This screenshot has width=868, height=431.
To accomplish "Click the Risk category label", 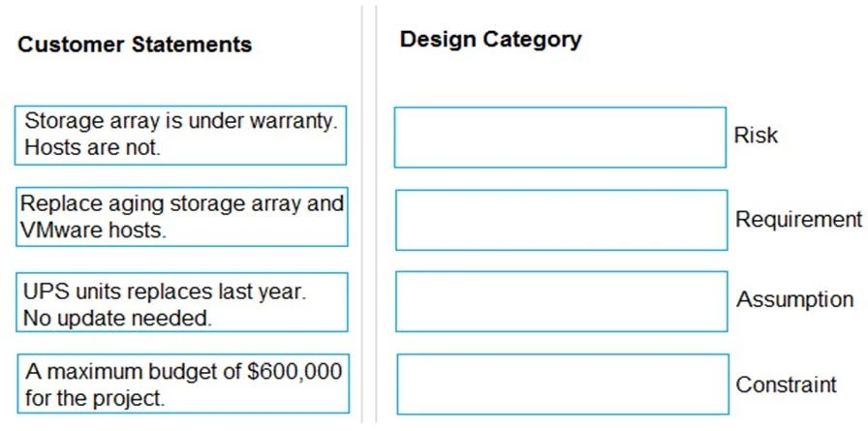I will coord(756,136).
